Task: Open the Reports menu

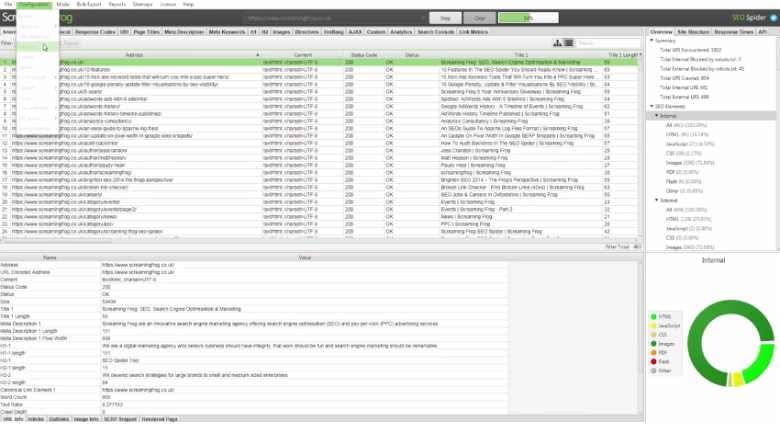Action: [117, 4]
